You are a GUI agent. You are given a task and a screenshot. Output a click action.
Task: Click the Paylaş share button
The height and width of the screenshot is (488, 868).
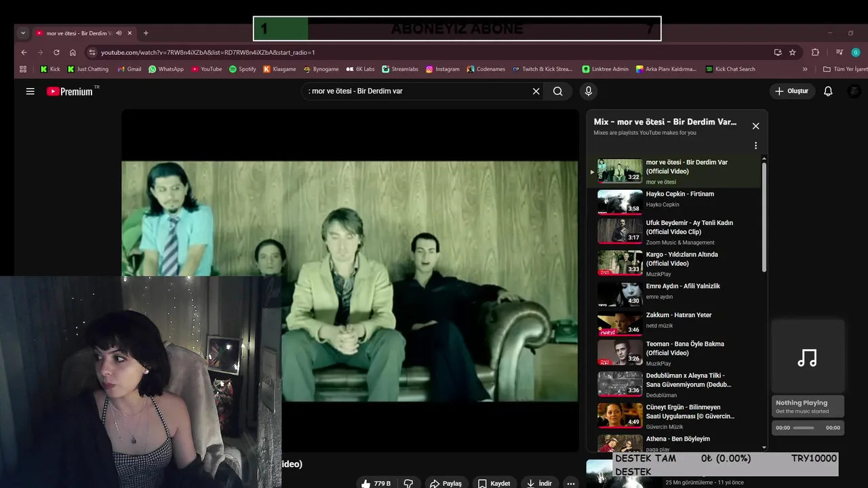[x=446, y=483]
